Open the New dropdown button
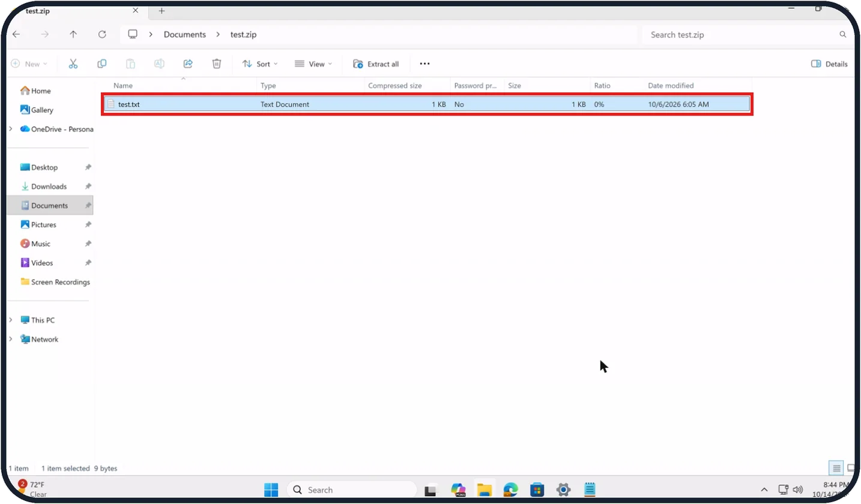The height and width of the screenshot is (504, 861). click(29, 64)
